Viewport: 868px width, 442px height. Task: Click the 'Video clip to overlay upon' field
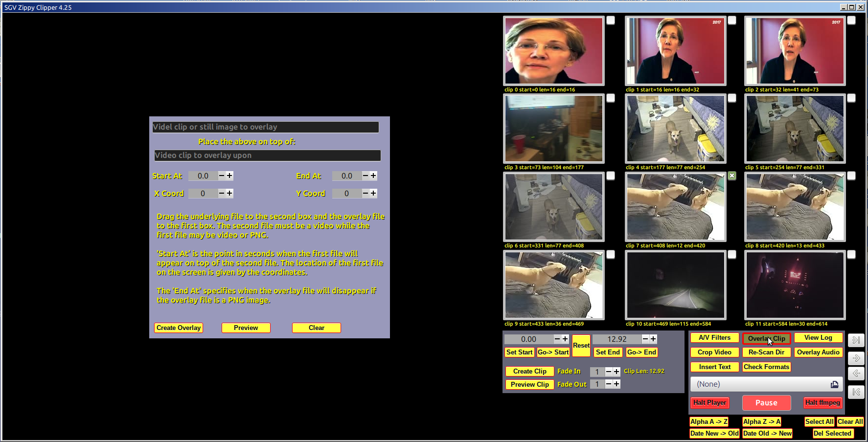[x=267, y=155]
